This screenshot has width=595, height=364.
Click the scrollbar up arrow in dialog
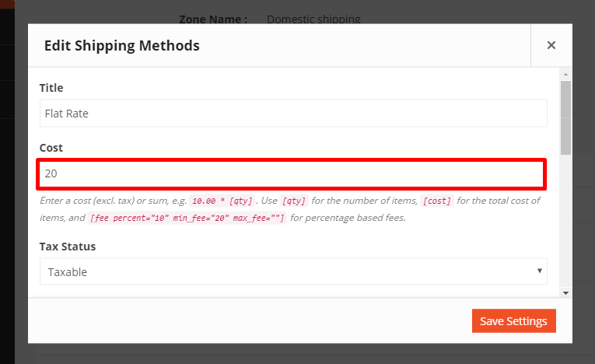pos(565,75)
